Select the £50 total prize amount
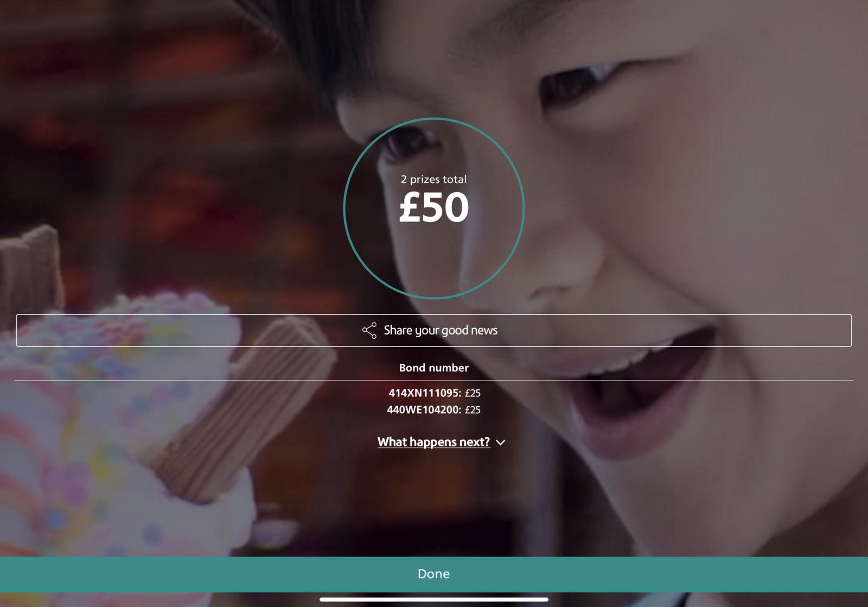The width and height of the screenshot is (868, 607). 434,207
